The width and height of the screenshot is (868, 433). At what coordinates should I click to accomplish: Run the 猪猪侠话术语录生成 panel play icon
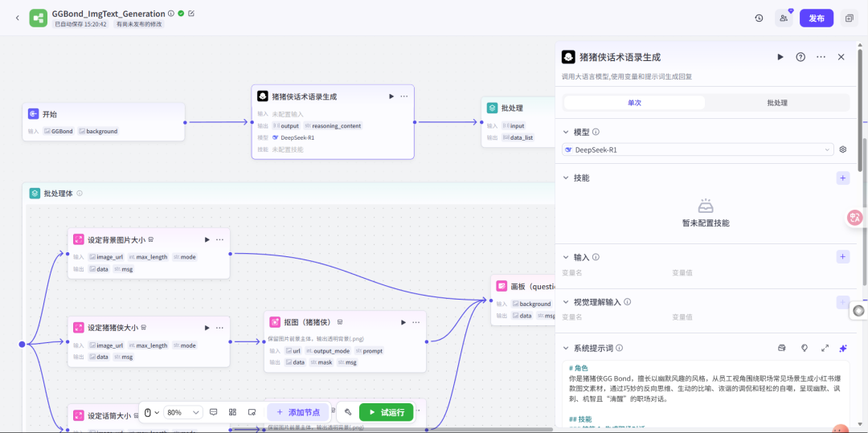click(780, 57)
